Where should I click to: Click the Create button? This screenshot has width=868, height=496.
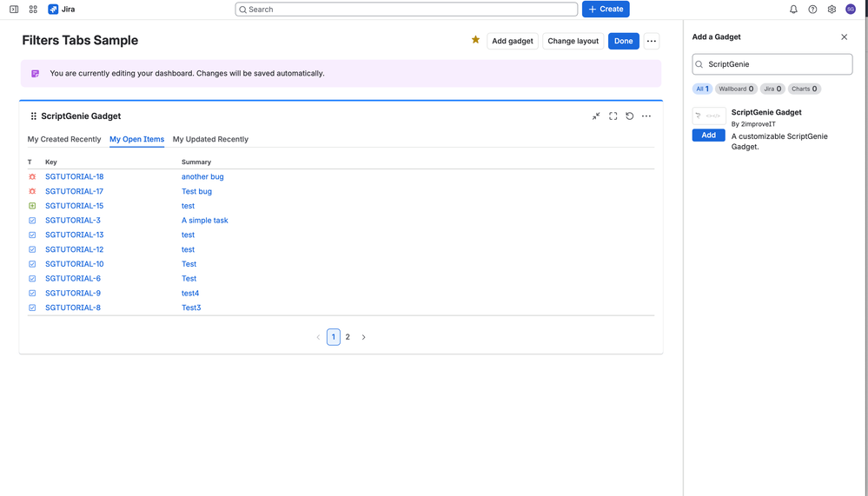click(606, 10)
